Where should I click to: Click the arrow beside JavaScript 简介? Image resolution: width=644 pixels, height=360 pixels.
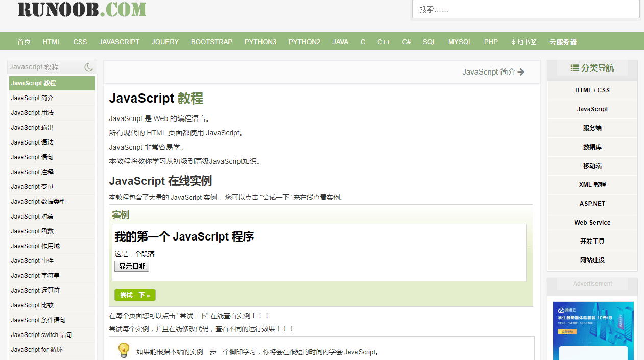pyautogui.click(x=521, y=72)
